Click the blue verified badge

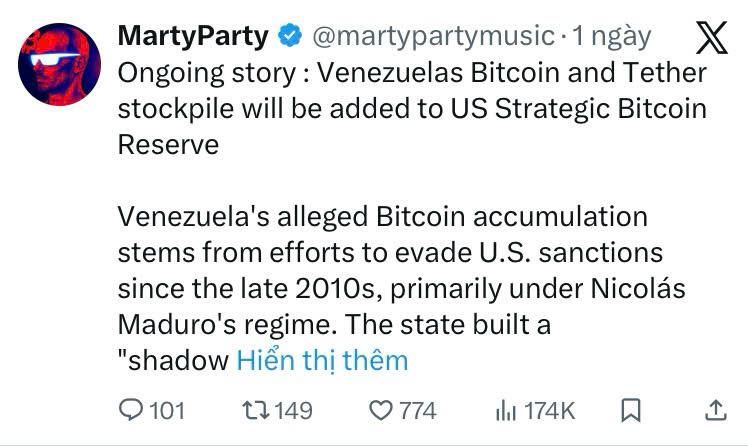pyautogui.click(x=290, y=37)
